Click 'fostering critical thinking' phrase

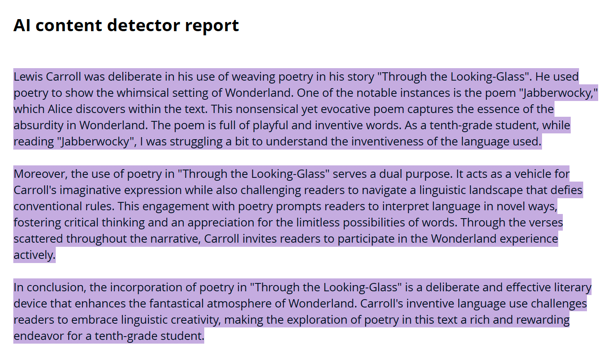(x=79, y=223)
